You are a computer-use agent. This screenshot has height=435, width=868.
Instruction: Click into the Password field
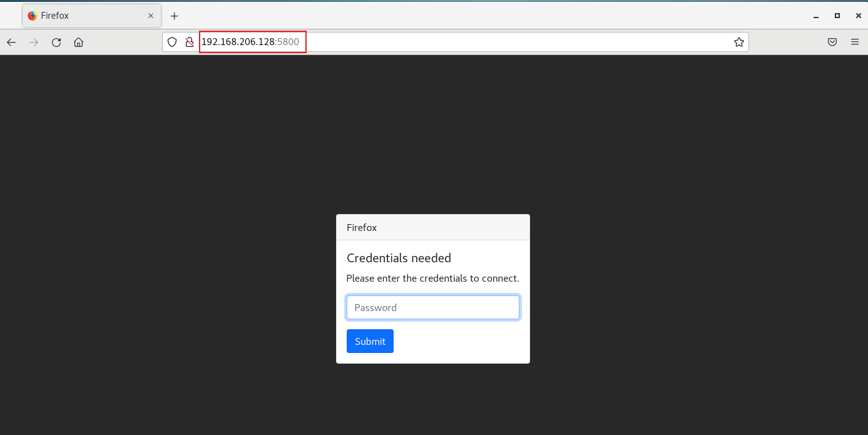(x=432, y=307)
